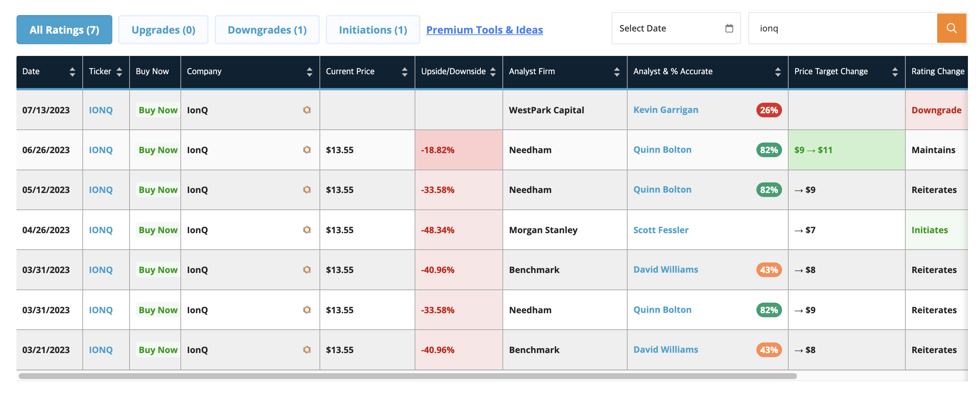
Task: Click the Morgan Stanley firm cell
Action: (565, 230)
